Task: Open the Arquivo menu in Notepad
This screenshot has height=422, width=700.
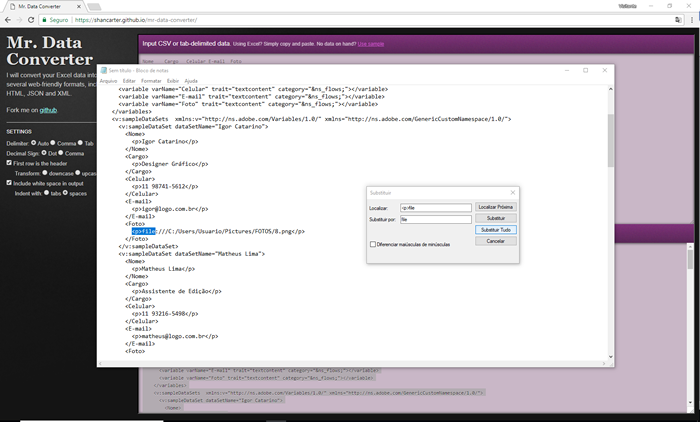Action: click(108, 81)
